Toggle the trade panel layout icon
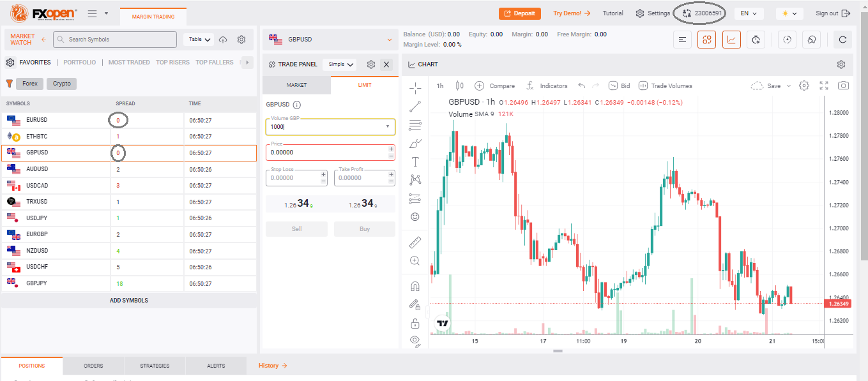The width and height of the screenshot is (868, 381). tap(707, 40)
